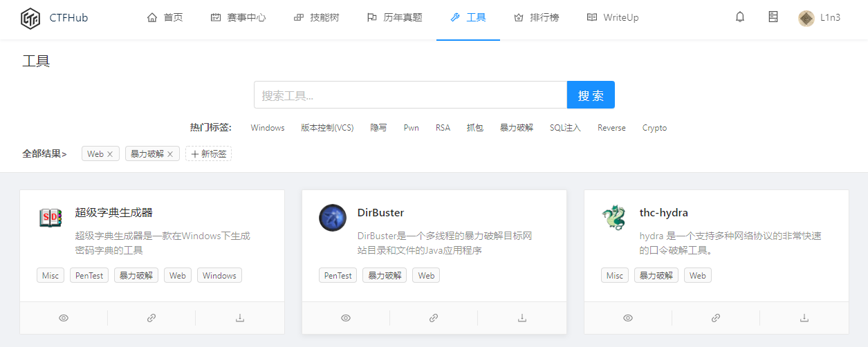Remove the Web filter tag
Viewport: 868px width, 347px height.
pos(110,154)
